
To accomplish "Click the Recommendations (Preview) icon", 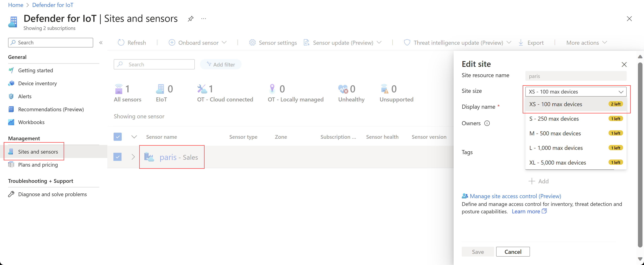I will 11,109.
